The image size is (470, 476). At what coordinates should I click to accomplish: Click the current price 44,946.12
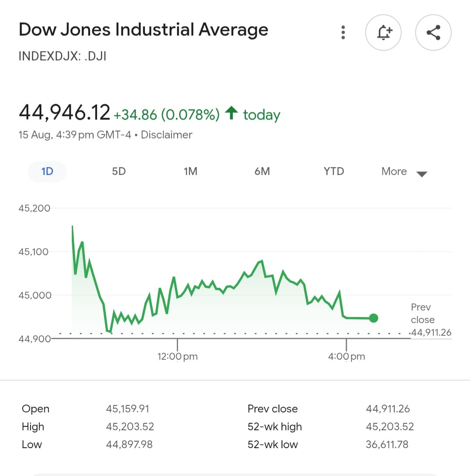click(x=64, y=112)
